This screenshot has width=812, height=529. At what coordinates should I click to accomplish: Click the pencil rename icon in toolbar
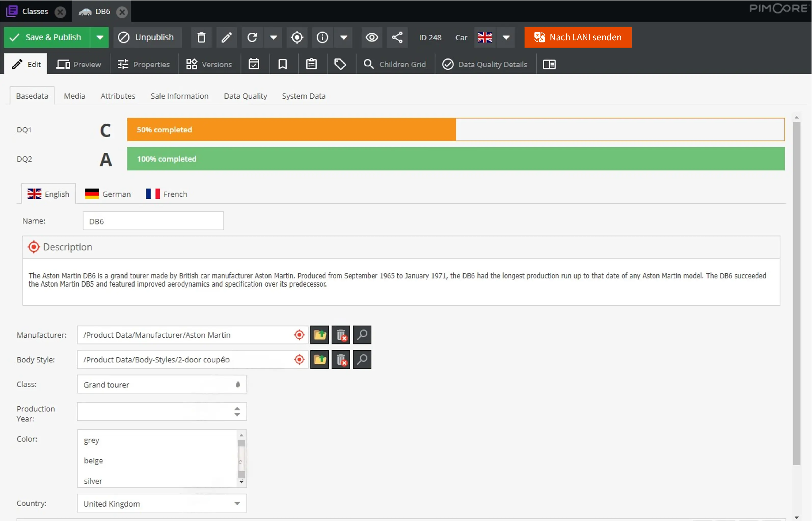pyautogui.click(x=226, y=37)
